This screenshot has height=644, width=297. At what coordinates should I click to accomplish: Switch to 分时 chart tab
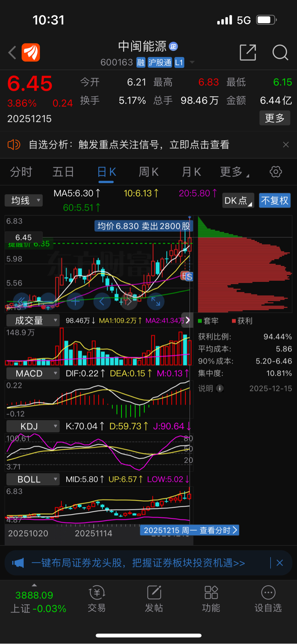[x=21, y=172]
